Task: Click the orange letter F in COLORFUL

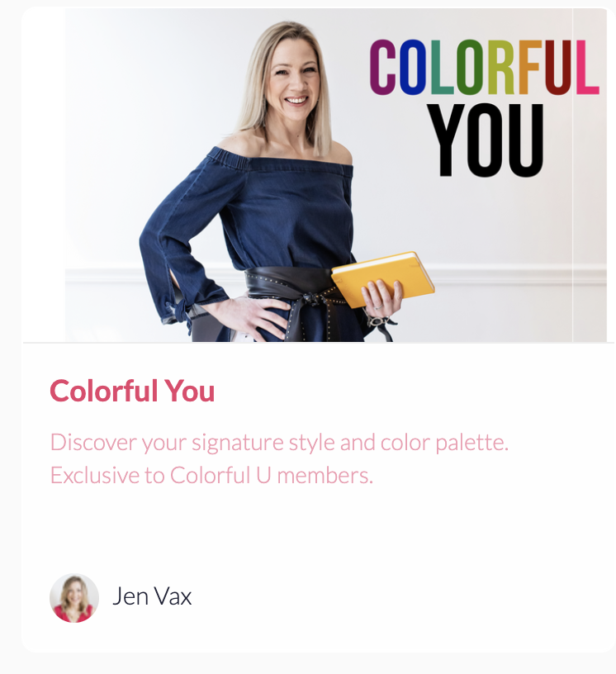Action: coord(529,68)
